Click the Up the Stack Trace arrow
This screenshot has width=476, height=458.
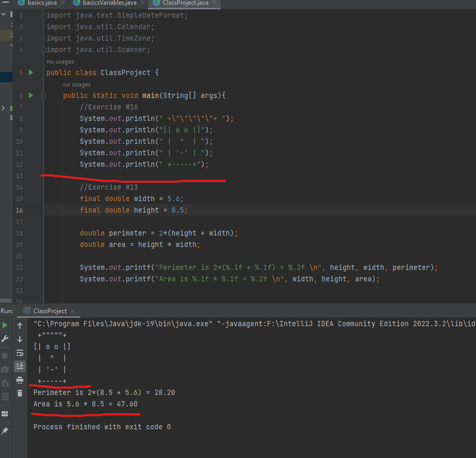(20, 326)
